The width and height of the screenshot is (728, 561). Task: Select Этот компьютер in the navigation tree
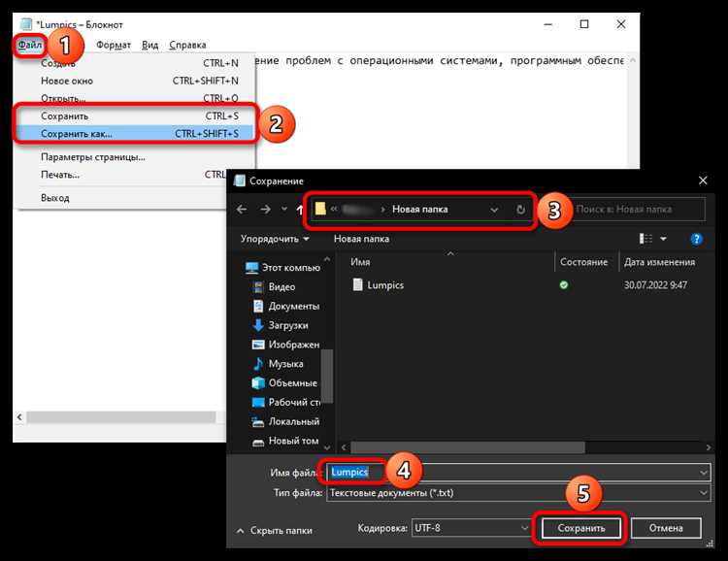(x=283, y=268)
